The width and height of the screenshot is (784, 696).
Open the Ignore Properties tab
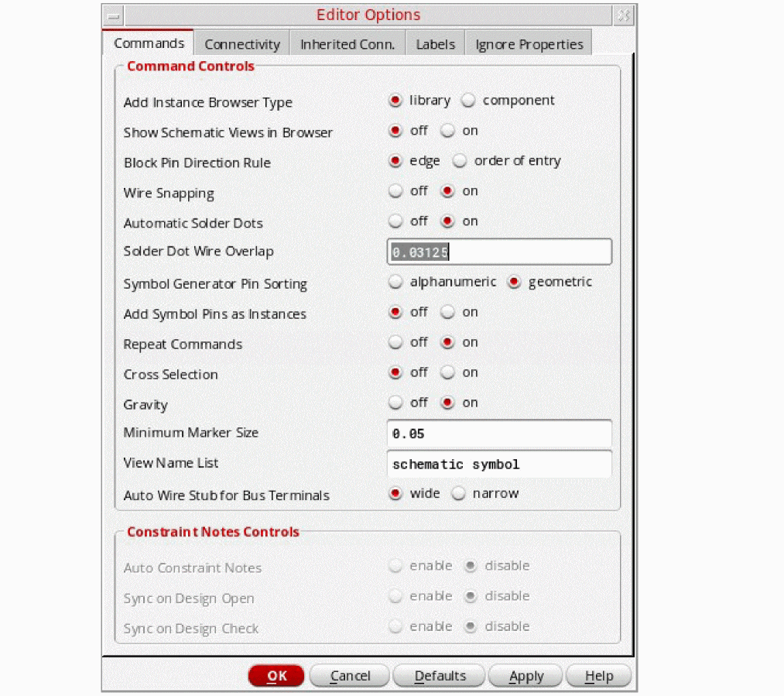pyautogui.click(x=529, y=44)
